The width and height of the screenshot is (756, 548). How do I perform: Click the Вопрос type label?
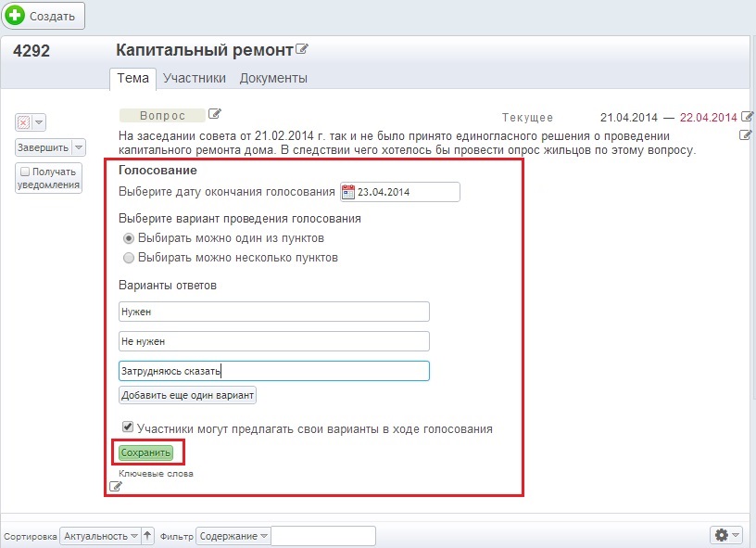[162, 115]
